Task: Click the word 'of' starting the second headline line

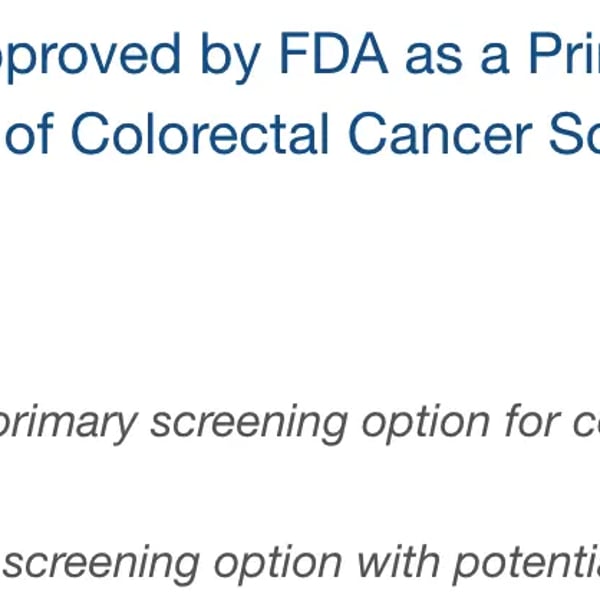Action: [x=28, y=134]
